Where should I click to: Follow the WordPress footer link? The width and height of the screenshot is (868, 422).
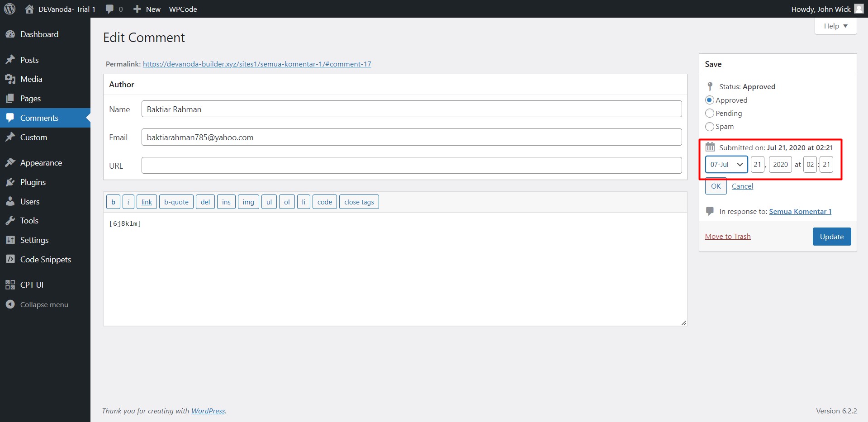pyautogui.click(x=208, y=411)
